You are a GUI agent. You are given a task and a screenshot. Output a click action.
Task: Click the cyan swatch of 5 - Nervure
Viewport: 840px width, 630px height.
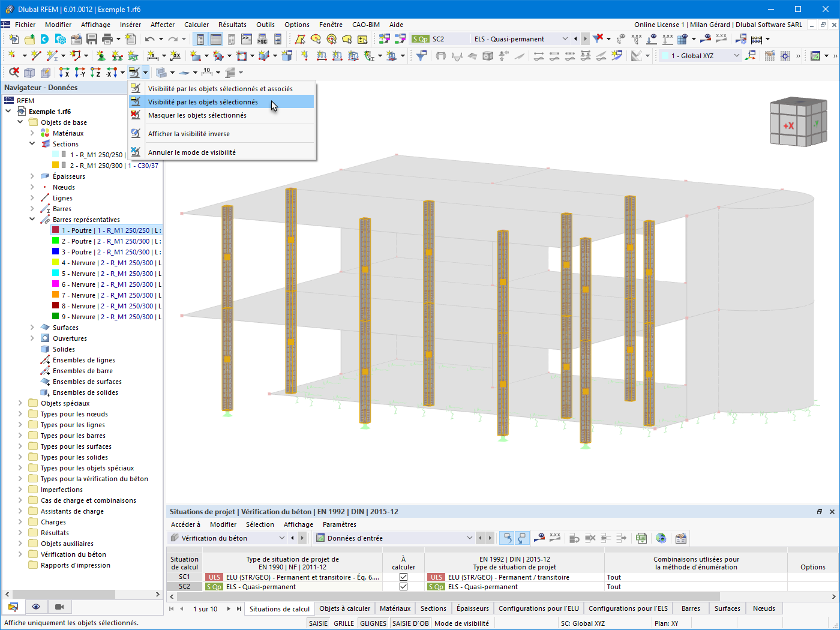click(55, 274)
